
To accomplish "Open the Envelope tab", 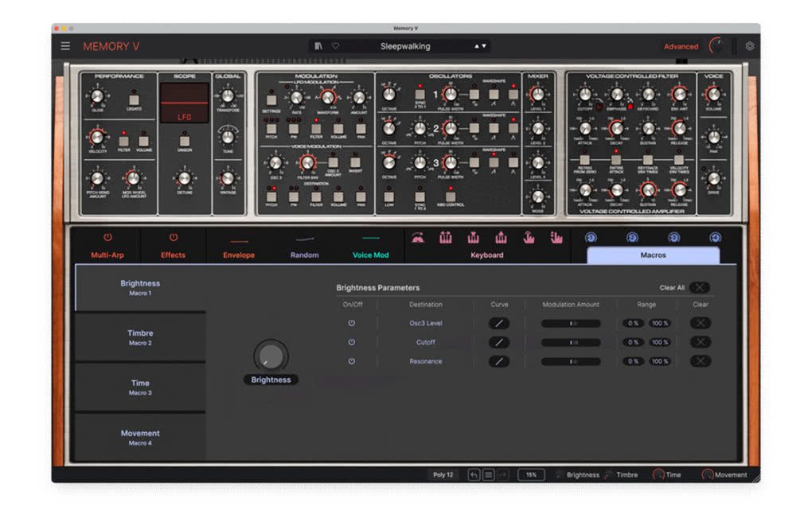I will click(x=239, y=246).
